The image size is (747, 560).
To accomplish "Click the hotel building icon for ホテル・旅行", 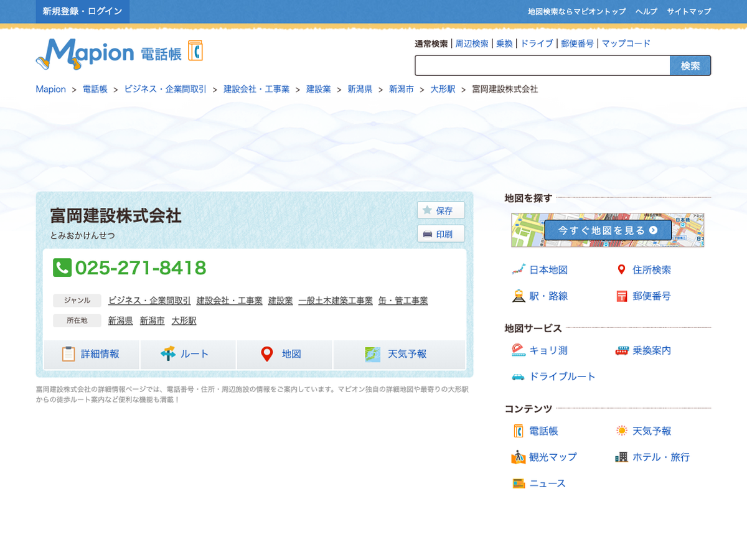I will [621, 457].
